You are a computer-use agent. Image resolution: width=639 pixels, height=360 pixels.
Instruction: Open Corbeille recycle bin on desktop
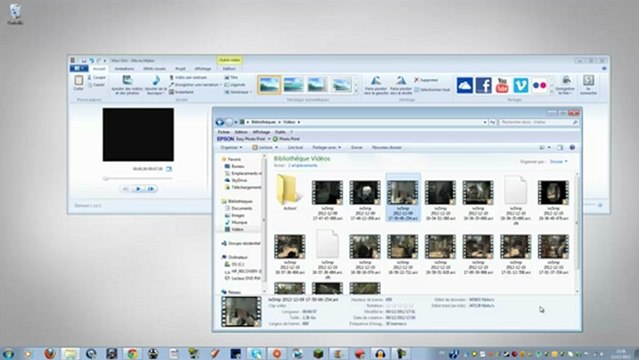15,14
